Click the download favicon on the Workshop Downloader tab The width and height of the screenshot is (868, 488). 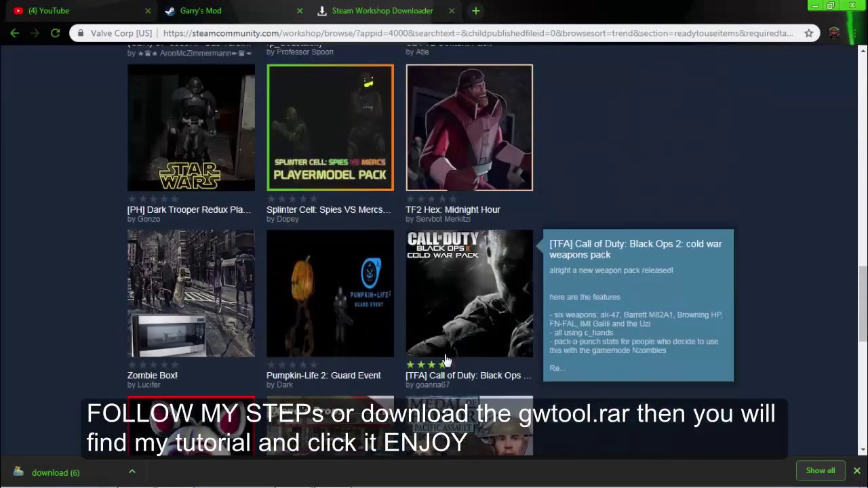[x=322, y=11]
